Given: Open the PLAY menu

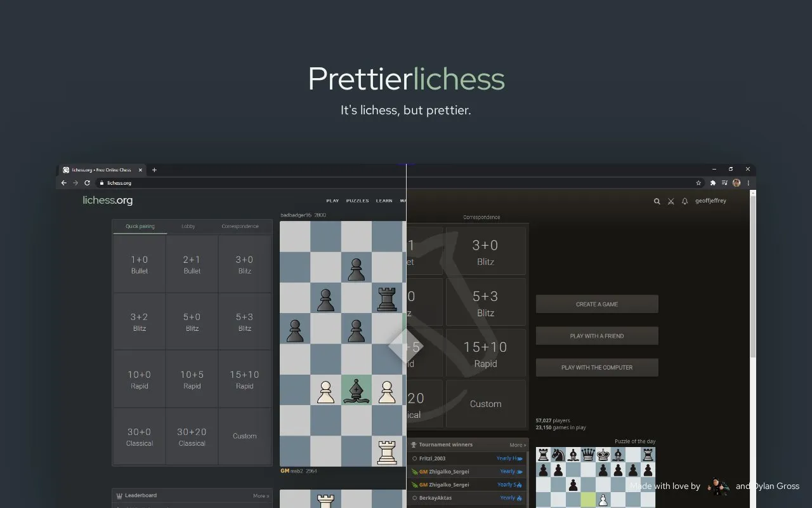Looking at the screenshot, I should (x=332, y=201).
